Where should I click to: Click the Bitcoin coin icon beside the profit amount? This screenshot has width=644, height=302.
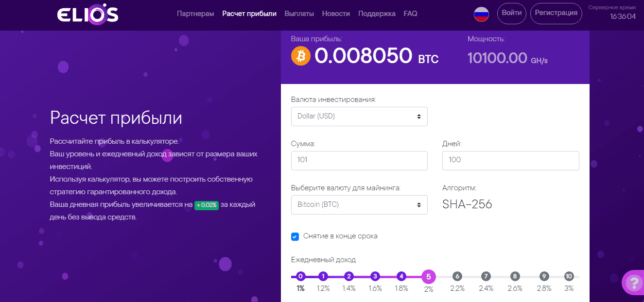[x=300, y=56]
